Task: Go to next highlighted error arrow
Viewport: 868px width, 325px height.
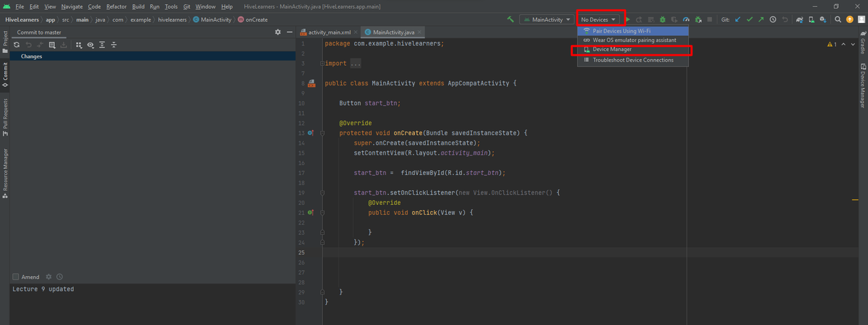Action: coord(853,44)
